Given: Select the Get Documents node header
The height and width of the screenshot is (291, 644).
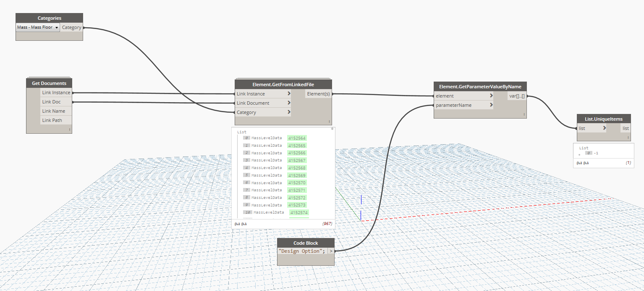Looking at the screenshot, I should tap(49, 83).
